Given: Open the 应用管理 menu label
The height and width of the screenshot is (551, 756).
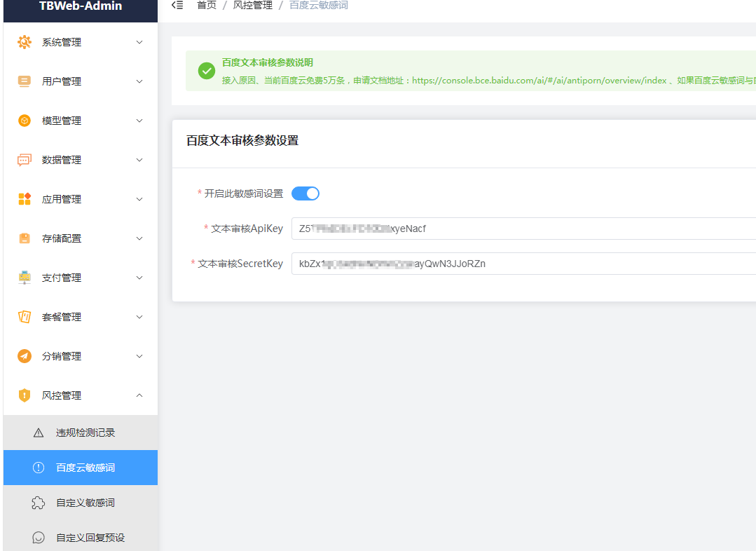Looking at the screenshot, I should [x=61, y=199].
